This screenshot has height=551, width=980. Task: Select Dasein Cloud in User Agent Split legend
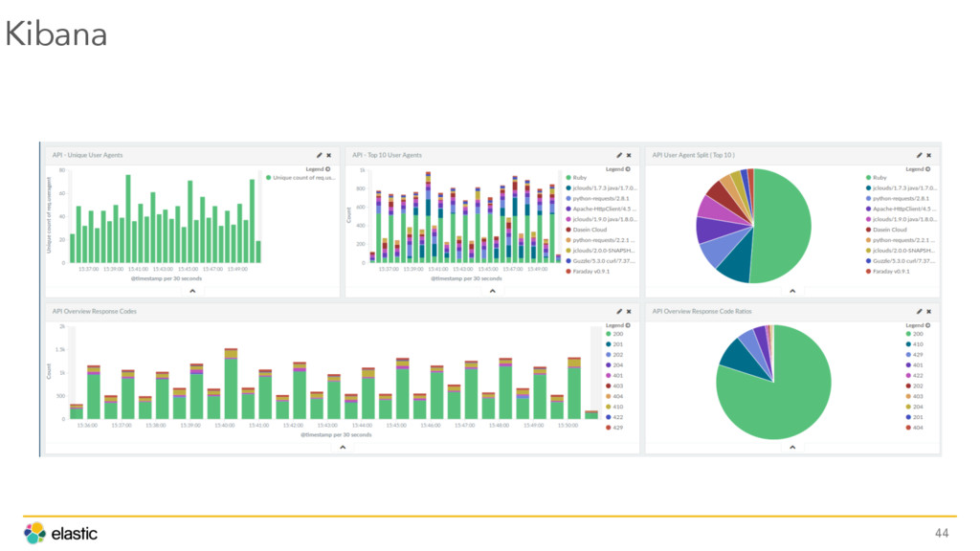pos(886,230)
